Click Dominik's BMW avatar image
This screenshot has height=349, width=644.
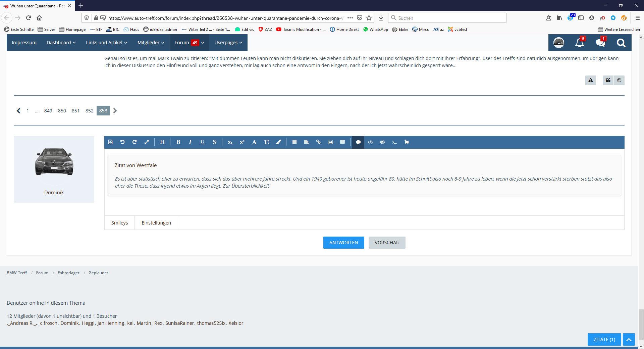click(x=54, y=162)
